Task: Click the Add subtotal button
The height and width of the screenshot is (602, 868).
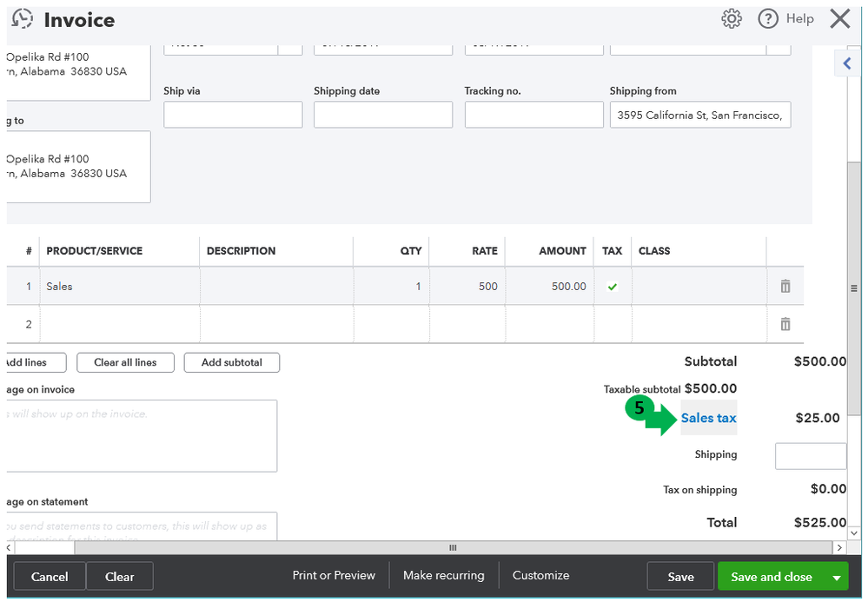Action: [231, 362]
